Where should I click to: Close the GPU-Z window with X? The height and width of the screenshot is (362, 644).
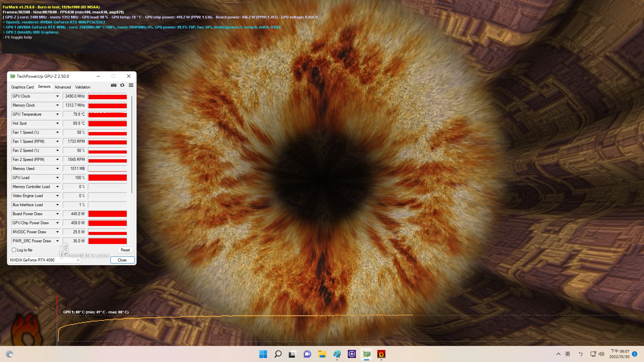129,76
